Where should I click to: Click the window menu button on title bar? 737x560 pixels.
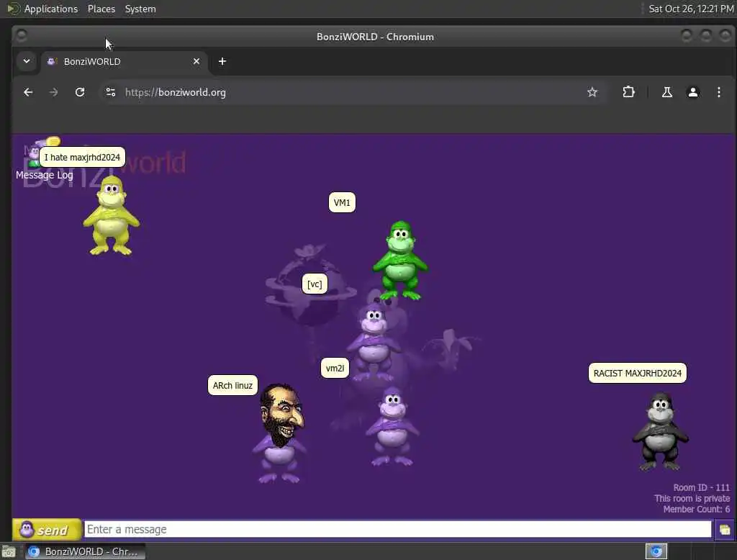[x=22, y=35]
